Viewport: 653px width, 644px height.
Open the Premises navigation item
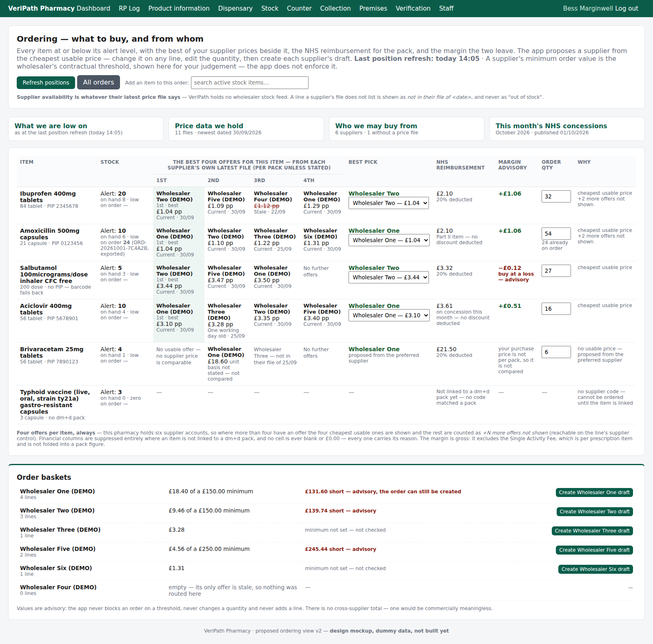[x=373, y=8]
